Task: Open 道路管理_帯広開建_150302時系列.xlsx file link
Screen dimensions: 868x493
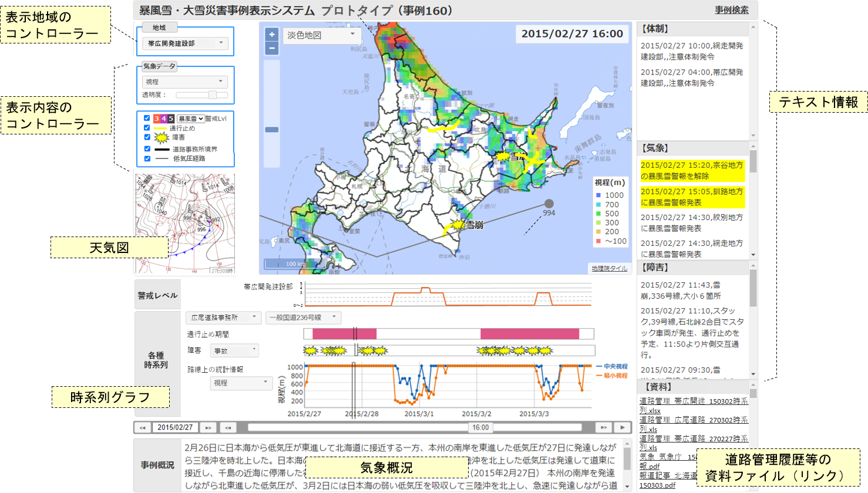Action: pos(694,406)
